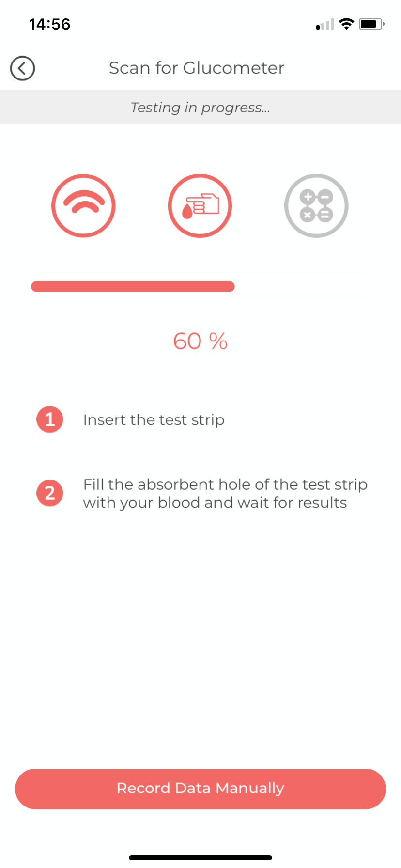Screen dimensions: 401x868
Task: Tap the red step 1 badge
Action: 50,419
